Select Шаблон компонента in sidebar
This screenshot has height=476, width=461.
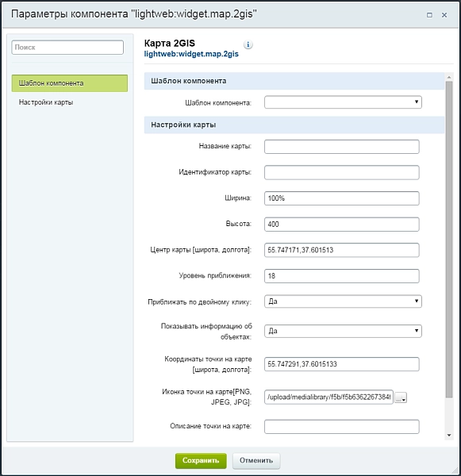point(70,83)
